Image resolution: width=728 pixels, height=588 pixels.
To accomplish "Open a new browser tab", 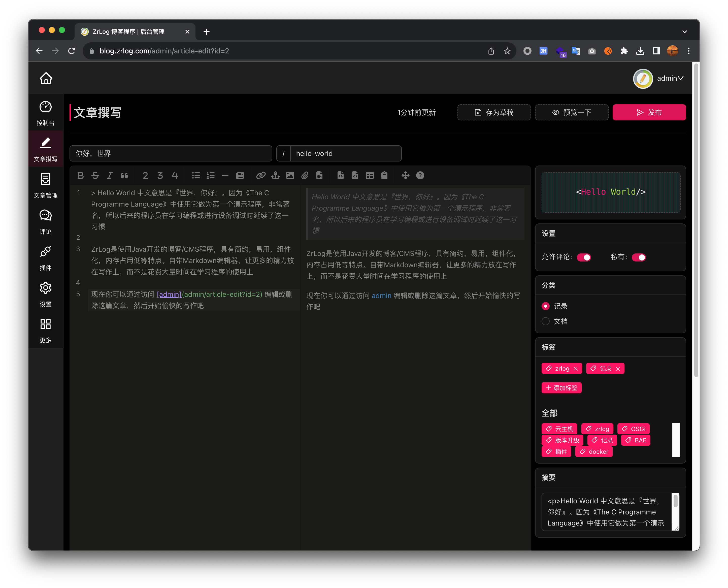I will coord(207,32).
